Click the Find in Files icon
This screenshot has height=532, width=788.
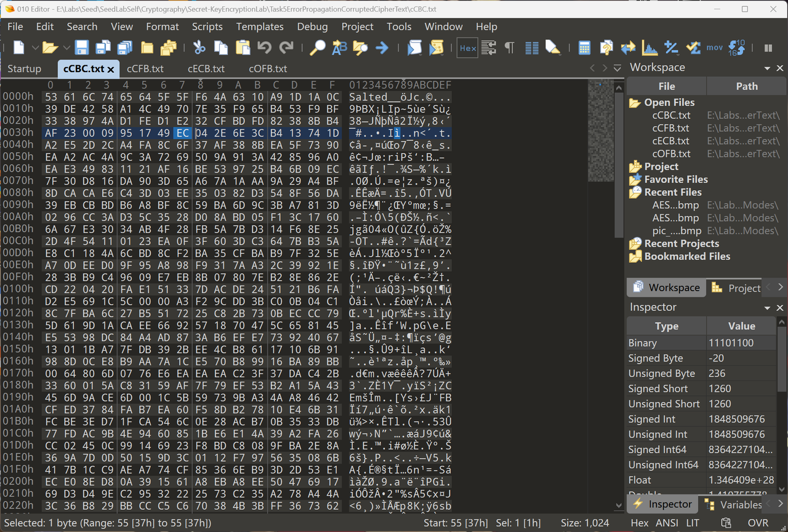(360, 48)
